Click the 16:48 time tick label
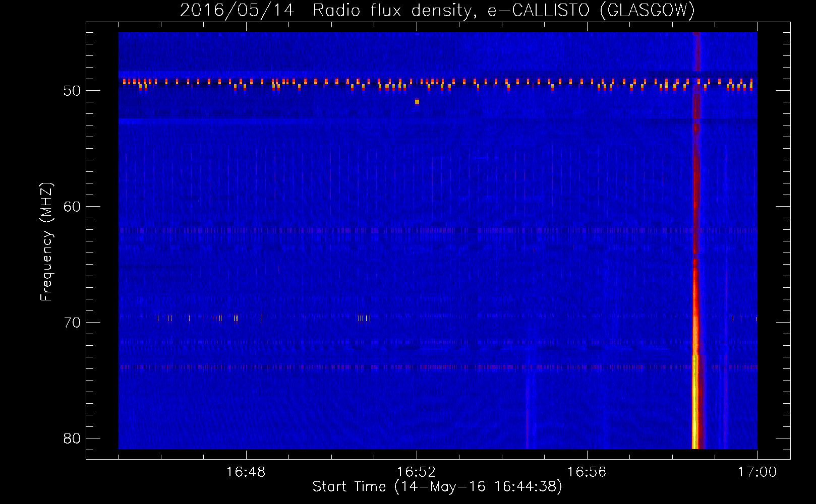This screenshot has height=504, width=816. [246, 472]
